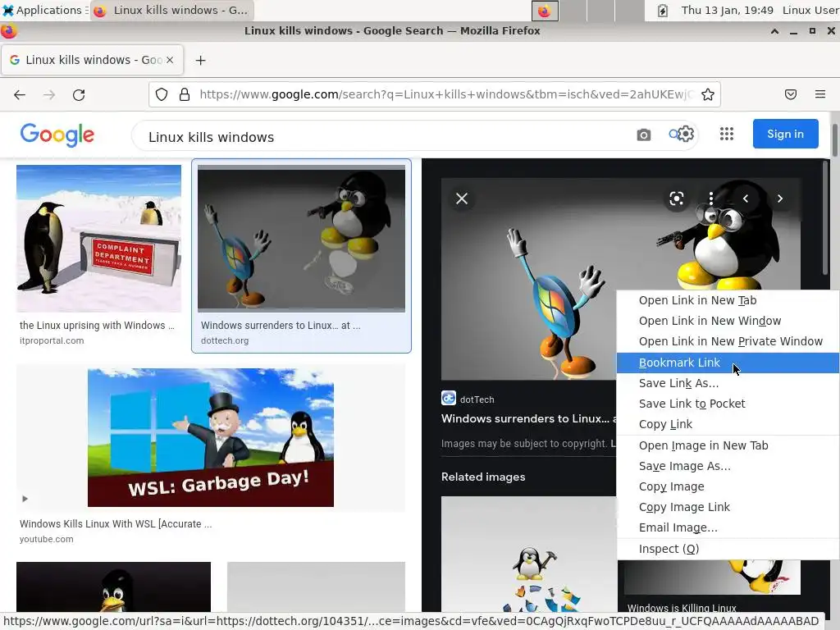Click the search magnifier gear icon

click(x=682, y=134)
